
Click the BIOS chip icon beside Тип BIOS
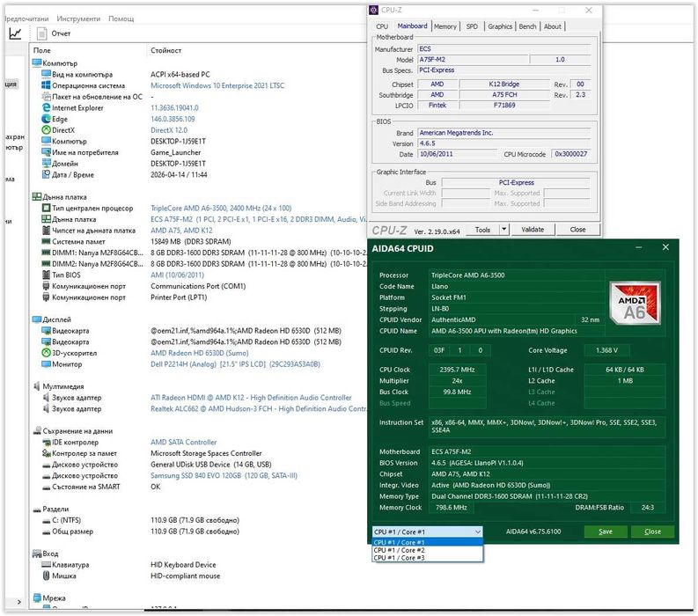coord(46,275)
